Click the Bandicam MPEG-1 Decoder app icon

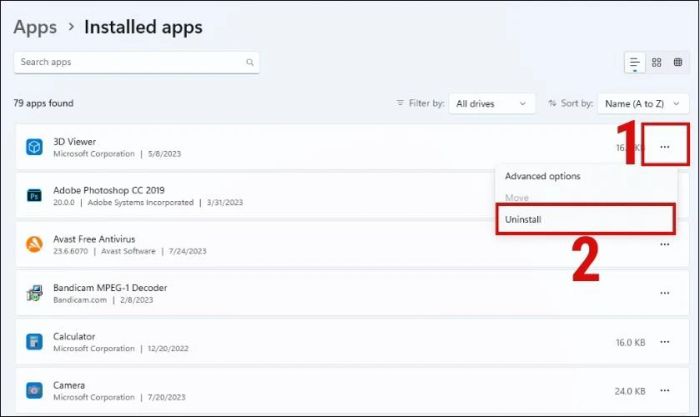coord(34,293)
